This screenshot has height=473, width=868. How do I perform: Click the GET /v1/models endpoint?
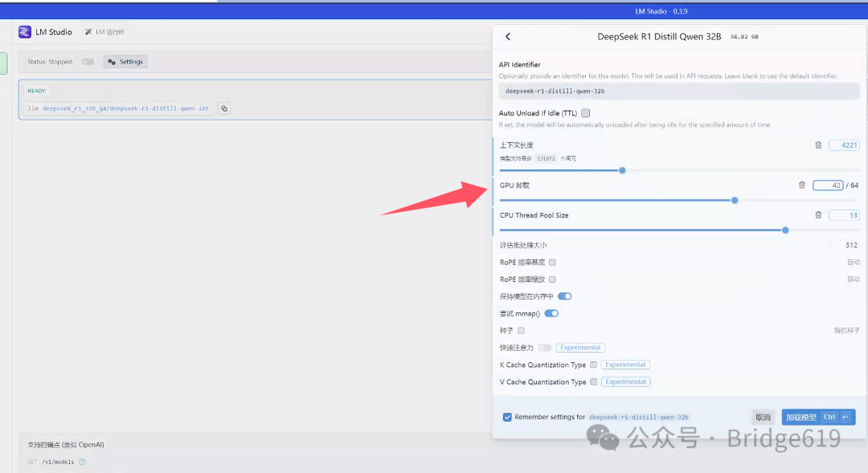coord(51,462)
